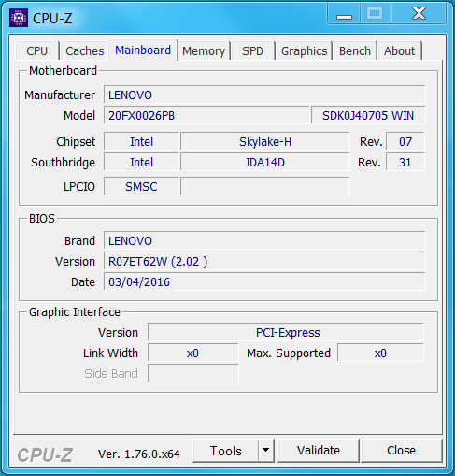The height and width of the screenshot is (476, 455).
Task: Open the Bench tab
Action: click(x=355, y=50)
